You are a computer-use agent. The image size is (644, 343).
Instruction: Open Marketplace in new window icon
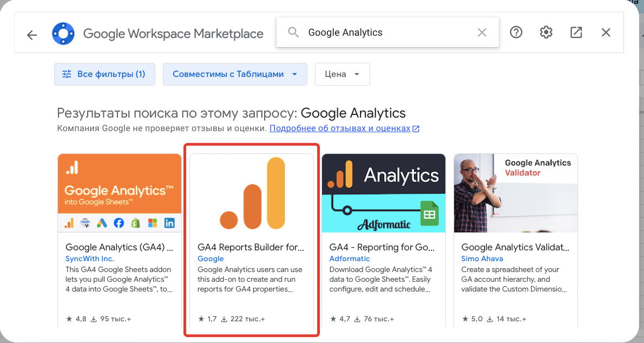[576, 33]
